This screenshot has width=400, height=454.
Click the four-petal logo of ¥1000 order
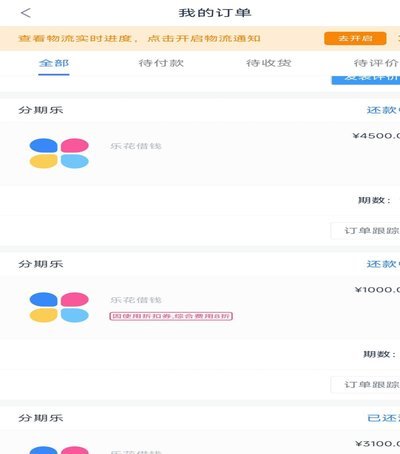pyautogui.click(x=59, y=307)
